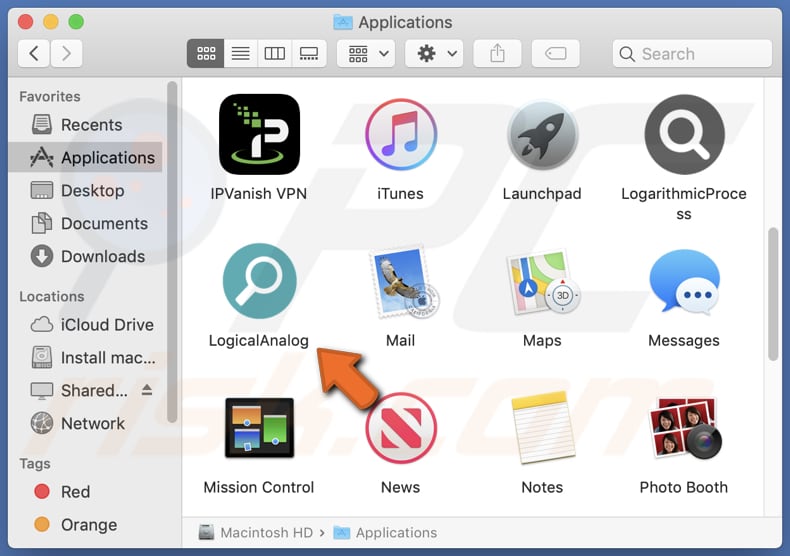Image resolution: width=790 pixels, height=556 pixels.
Task: Open the group-by arrangement dropdown
Action: [x=366, y=53]
